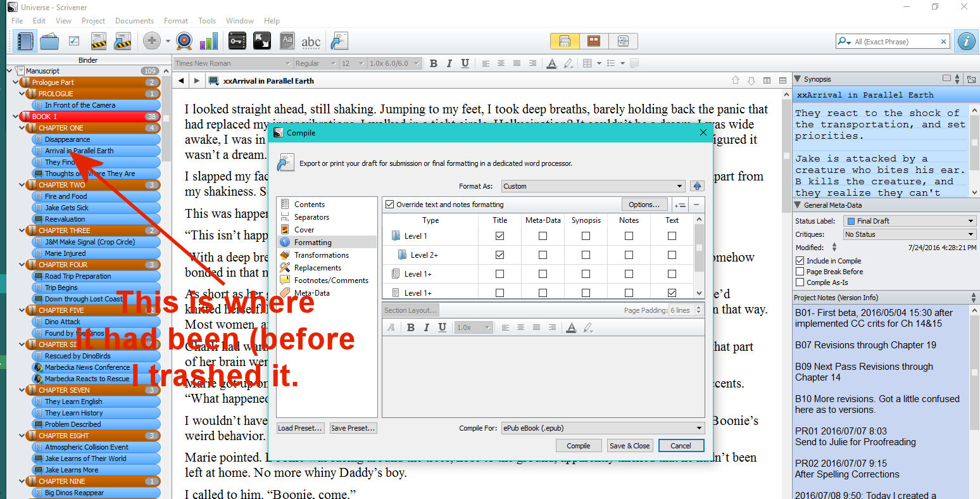Split the editor horizontally via header icon
980x499 pixels.
(x=782, y=80)
